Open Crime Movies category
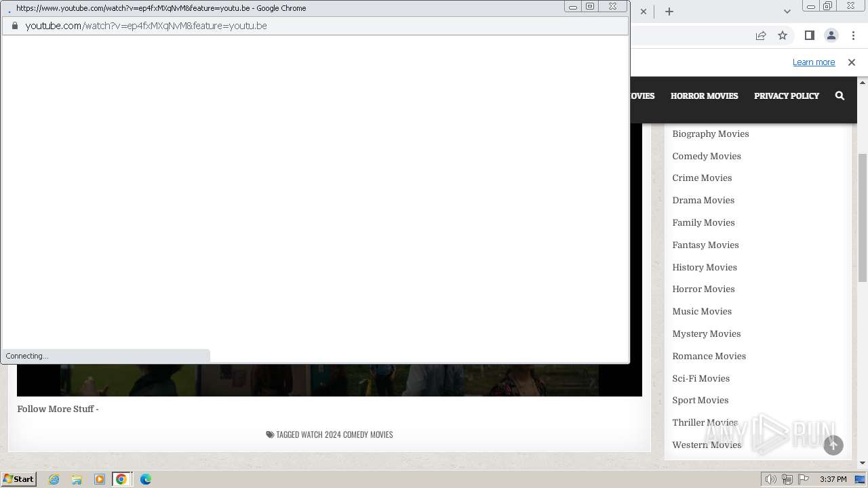 [x=702, y=178]
